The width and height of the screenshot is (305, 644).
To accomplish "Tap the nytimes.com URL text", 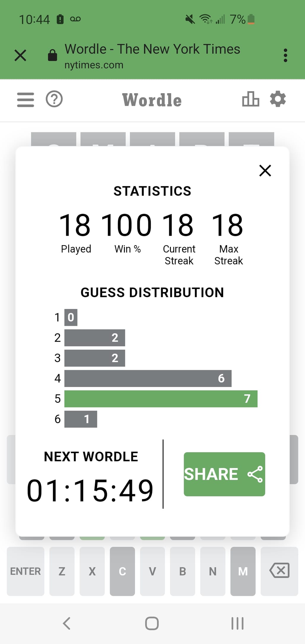I will [94, 65].
